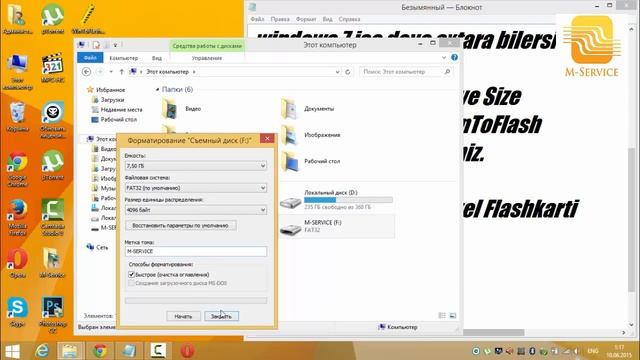Go up one folder level in Explorer
This screenshot has width=640, height=360.
tap(121, 72)
